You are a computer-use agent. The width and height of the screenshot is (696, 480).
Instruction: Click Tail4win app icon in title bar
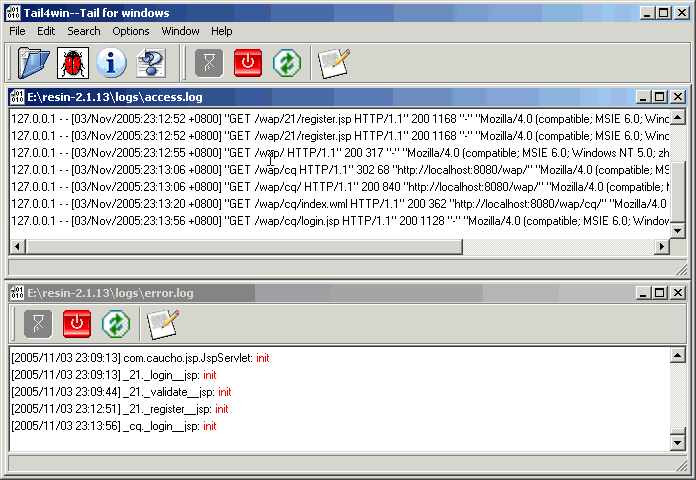pos(13,13)
